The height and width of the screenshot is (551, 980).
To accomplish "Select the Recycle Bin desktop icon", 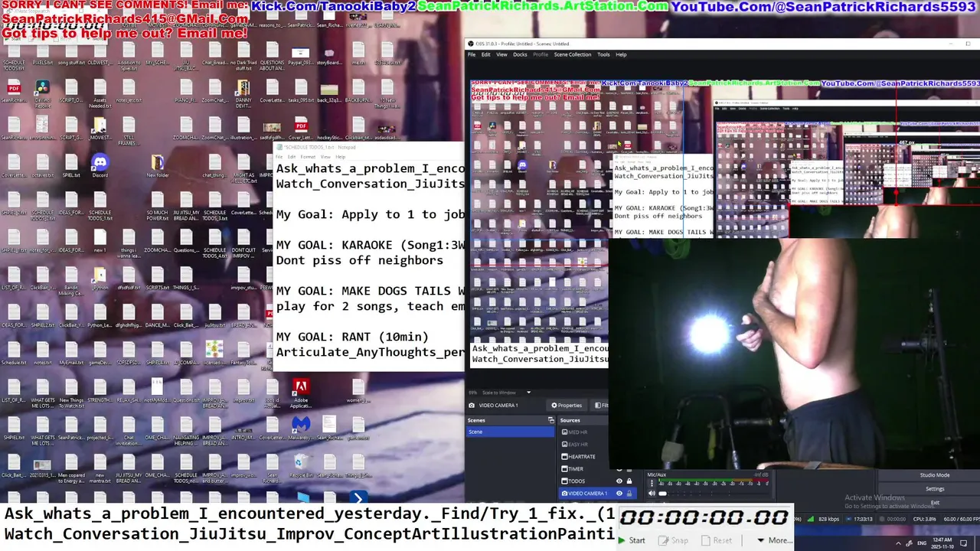I will 301,465.
